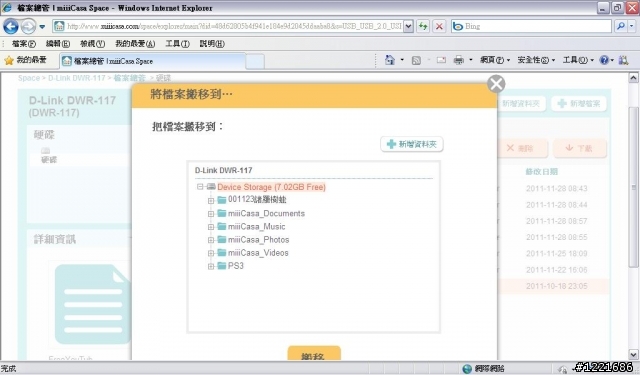This screenshot has height=375, width=640.
Task: Click the Internet zone globe icon
Action: [x=467, y=369]
